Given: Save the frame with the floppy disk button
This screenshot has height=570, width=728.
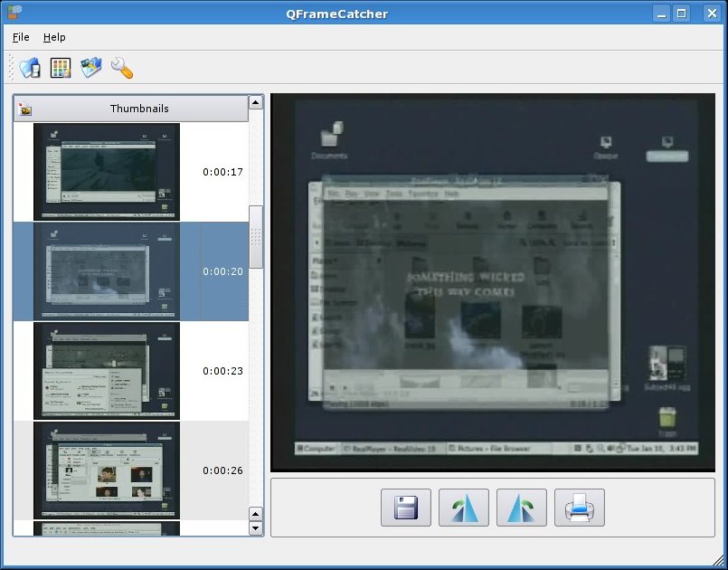Looking at the screenshot, I should [x=406, y=508].
